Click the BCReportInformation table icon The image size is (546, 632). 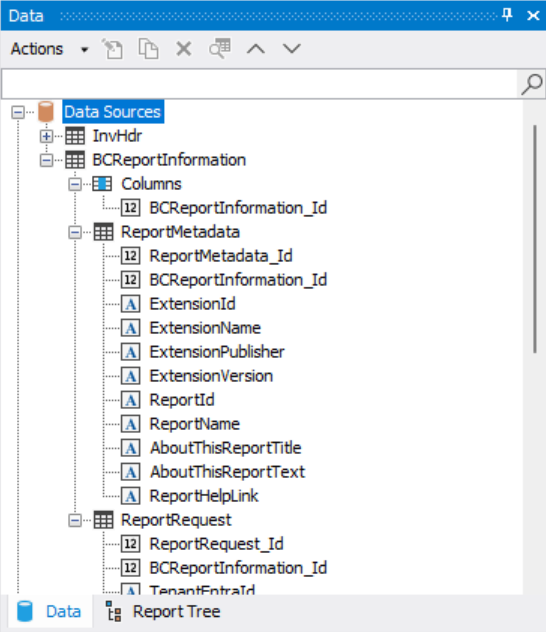pos(75,160)
